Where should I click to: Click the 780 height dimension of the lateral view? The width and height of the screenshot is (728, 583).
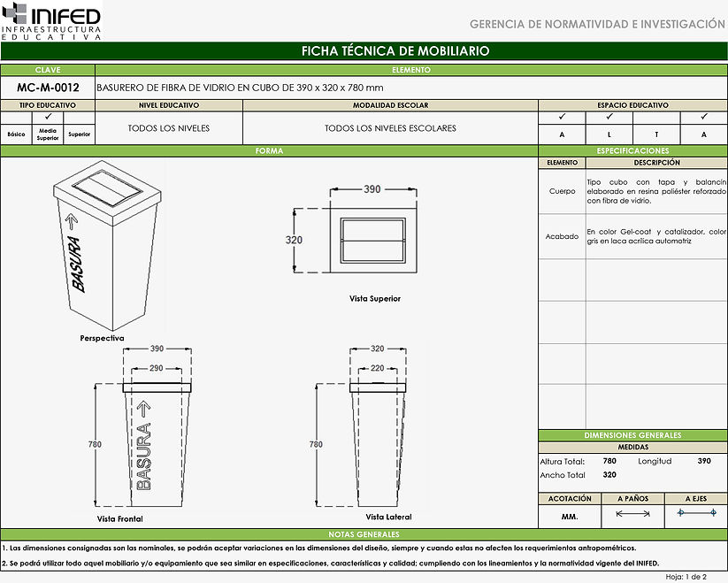coord(316,444)
